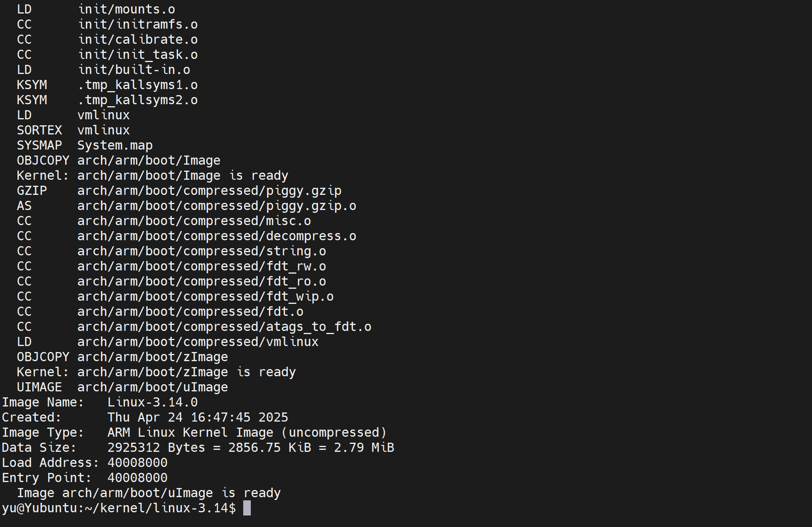Click the terminal cursor block at the prompt
The image size is (812, 527).
[247, 508]
